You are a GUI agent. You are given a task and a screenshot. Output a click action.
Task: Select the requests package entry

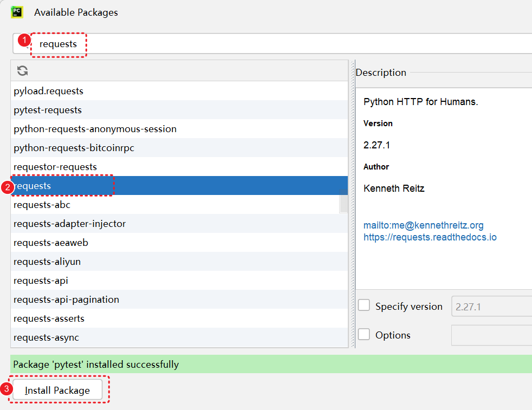coord(33,186)
